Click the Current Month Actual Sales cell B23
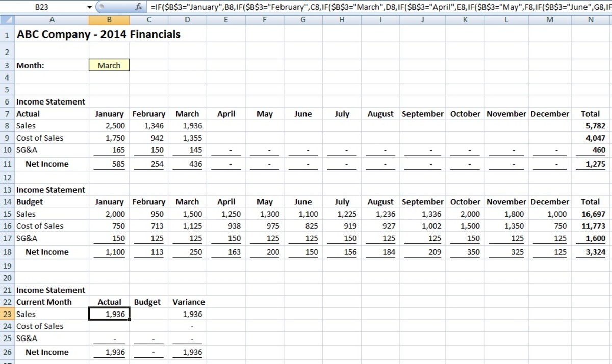This screenshot has height=364, width=612. pos(109,314)
